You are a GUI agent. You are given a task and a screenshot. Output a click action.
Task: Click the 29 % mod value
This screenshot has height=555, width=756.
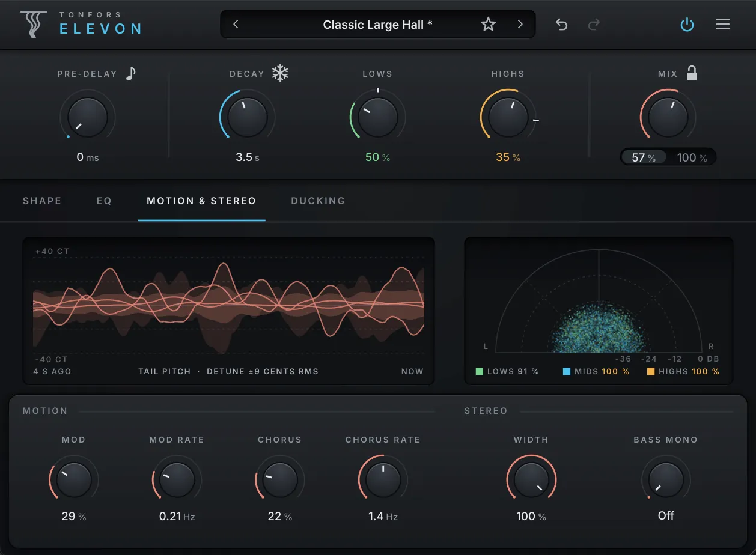[74, 516]
